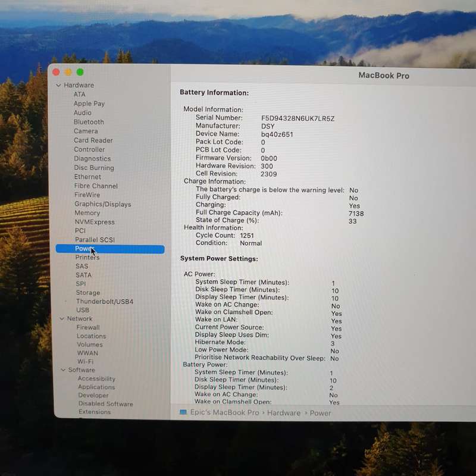Show WWAN network info
This screenshot has width=476, height=476.
tap(87, 353)
